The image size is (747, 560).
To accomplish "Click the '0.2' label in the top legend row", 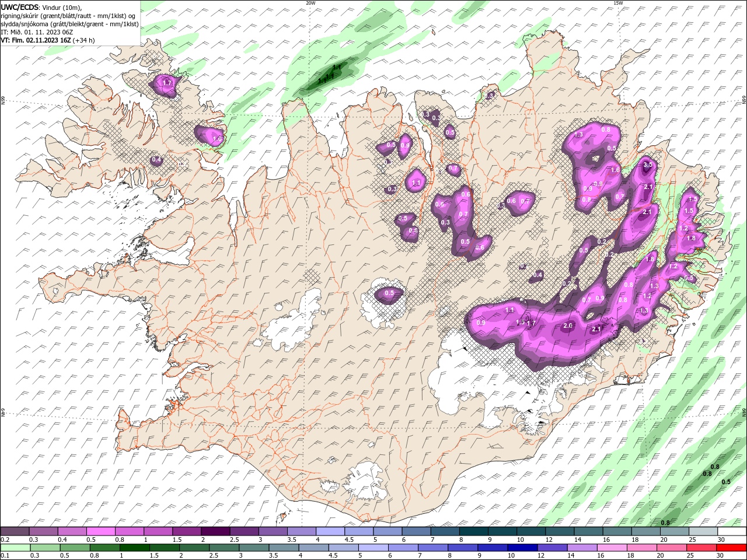I will (x=5, y=540).
